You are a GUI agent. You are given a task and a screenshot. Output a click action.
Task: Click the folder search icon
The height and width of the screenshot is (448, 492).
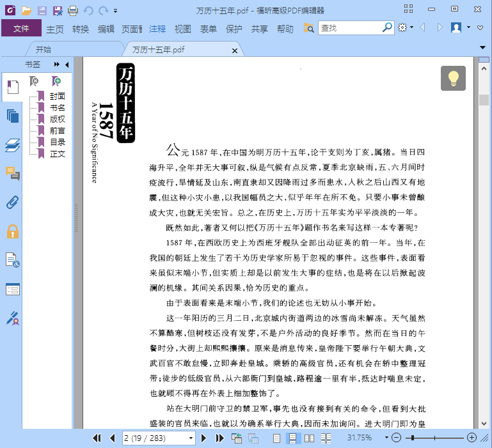pyautogui.click(x=308, y=28)
